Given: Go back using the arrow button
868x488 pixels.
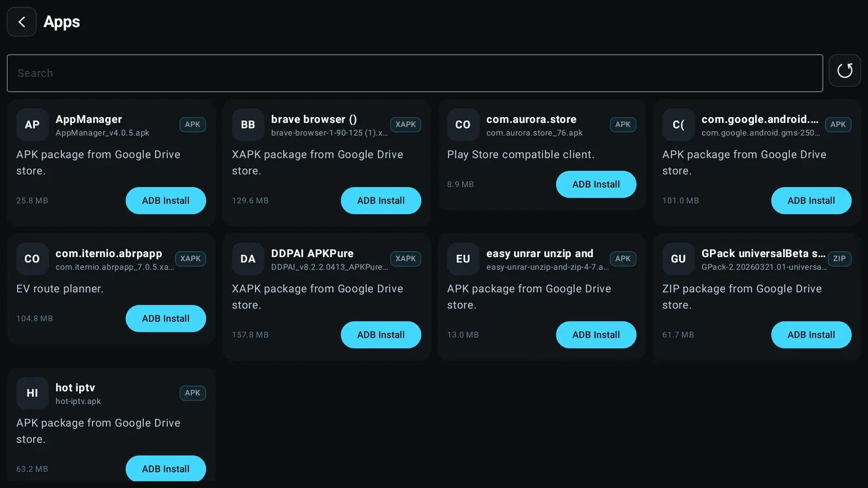Looking at the screenshot, I should point(22,22).
